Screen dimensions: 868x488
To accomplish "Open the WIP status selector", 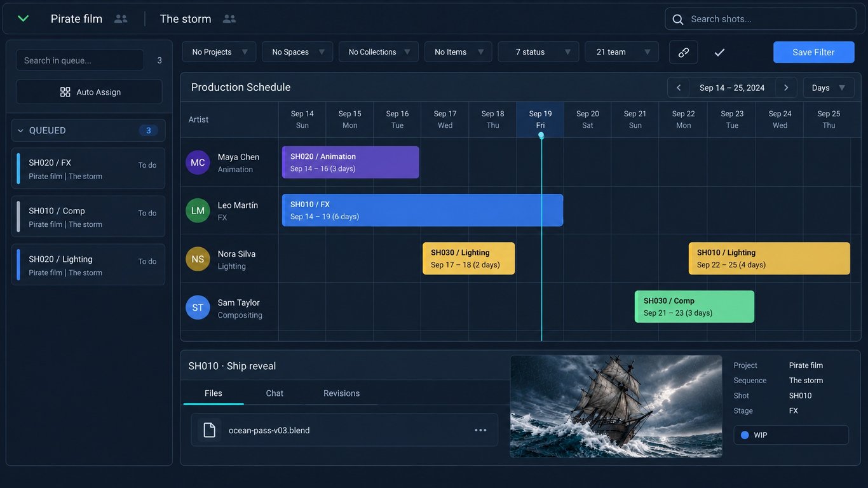I will [791, 435].
